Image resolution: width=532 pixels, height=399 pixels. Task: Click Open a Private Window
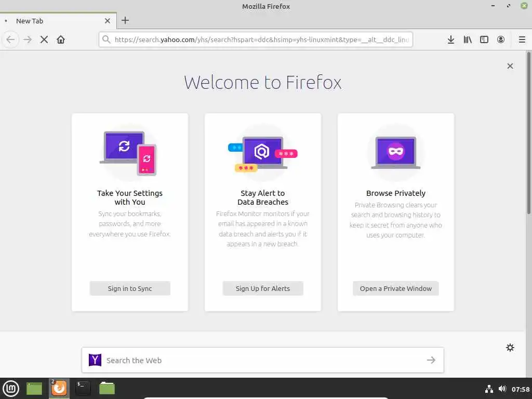coord(395,288)
